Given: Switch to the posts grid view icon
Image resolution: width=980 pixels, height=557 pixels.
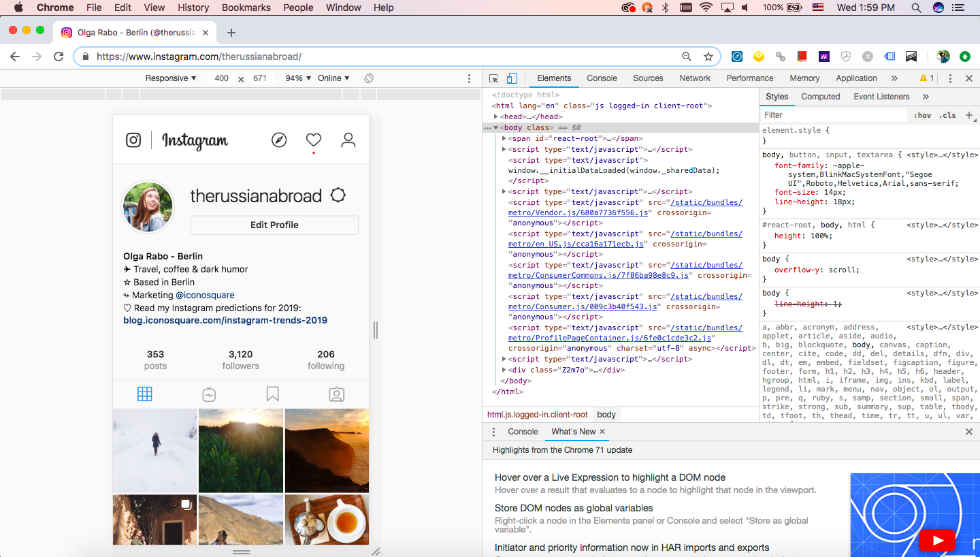Looking at the screenshot, I should click(144, 394).
